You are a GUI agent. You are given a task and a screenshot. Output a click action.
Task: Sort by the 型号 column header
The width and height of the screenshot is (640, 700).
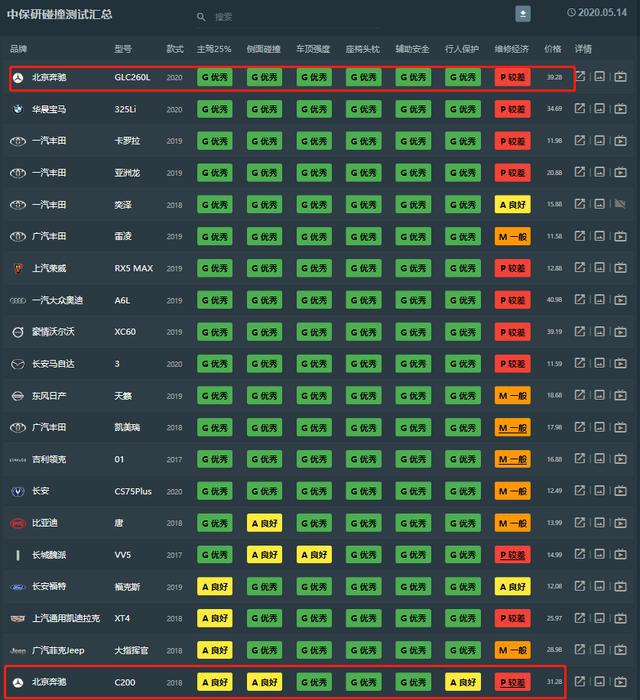pos(123,49)
